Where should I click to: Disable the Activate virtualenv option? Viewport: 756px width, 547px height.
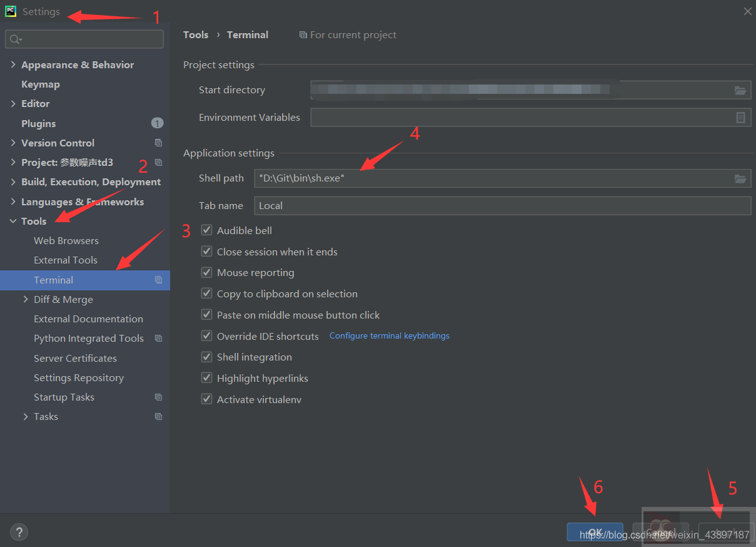coord(206,399)
